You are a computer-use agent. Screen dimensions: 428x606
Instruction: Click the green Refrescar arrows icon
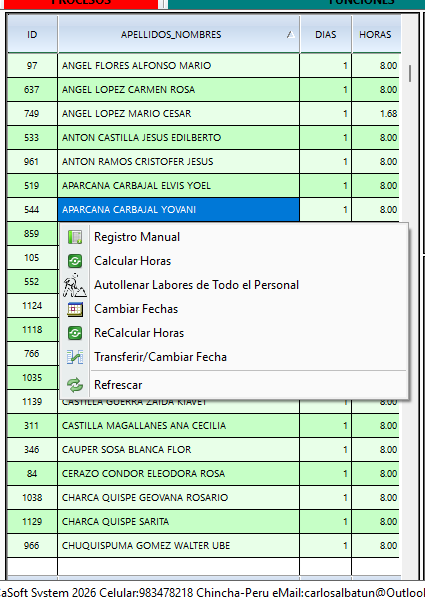coord(75,385)
